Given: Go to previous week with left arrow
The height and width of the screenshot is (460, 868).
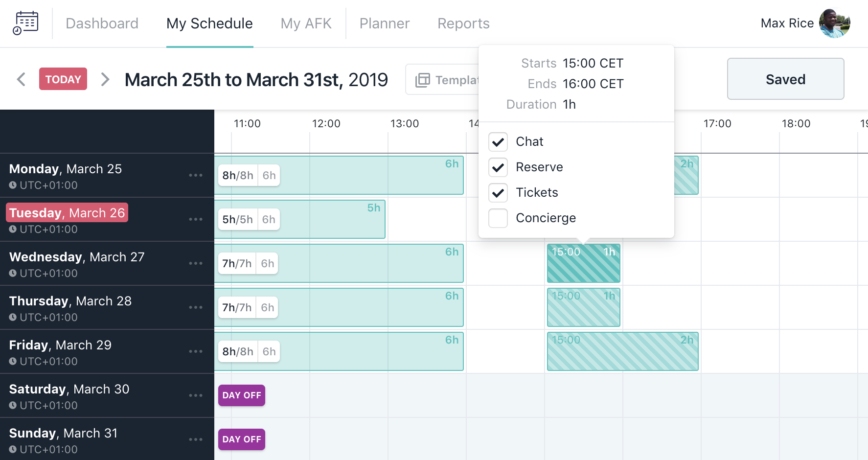Looking at the screenshot, I should point(21,79).
